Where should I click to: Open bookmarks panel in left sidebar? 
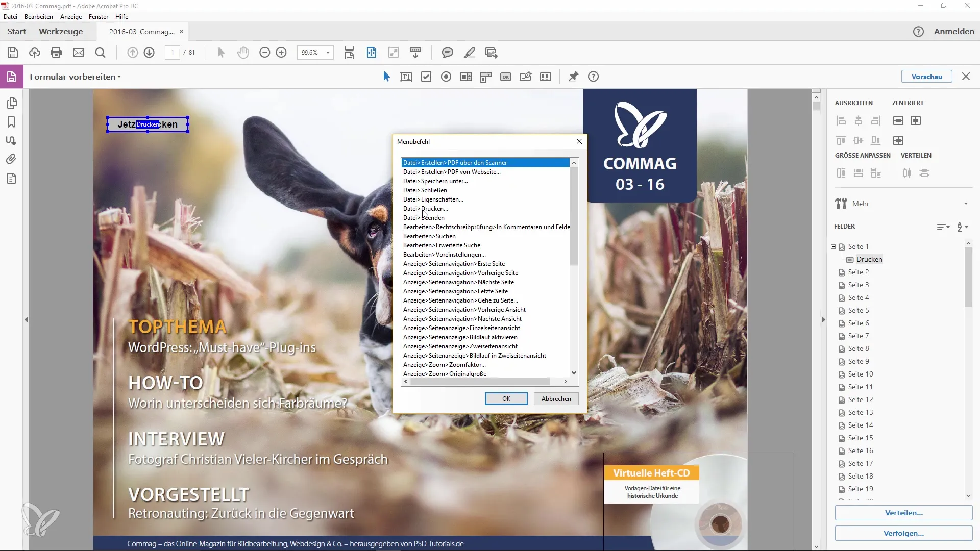(11, 122)
